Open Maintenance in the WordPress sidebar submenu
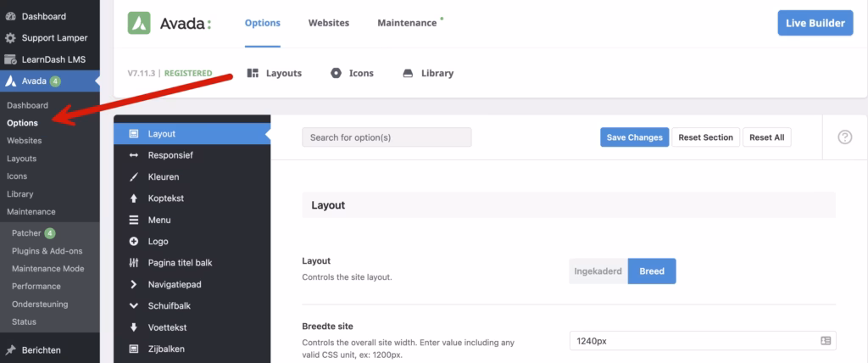868x363 pixels. (31, 212)
